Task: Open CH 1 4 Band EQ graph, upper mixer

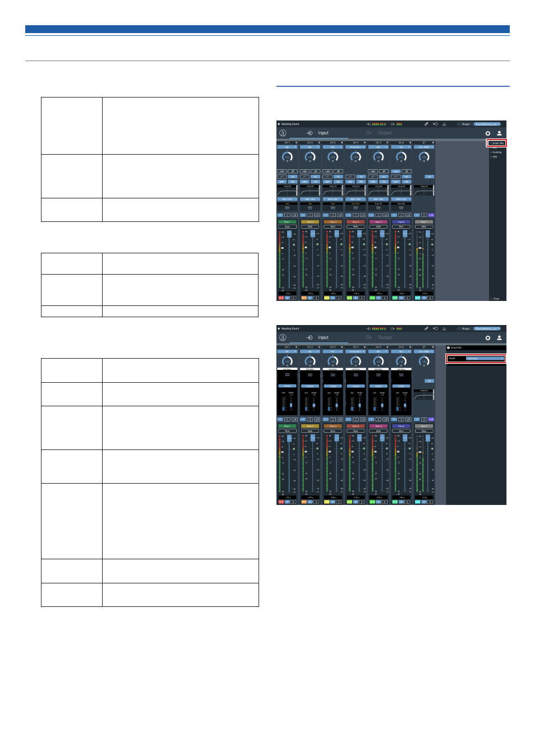Action: [287, 191]
